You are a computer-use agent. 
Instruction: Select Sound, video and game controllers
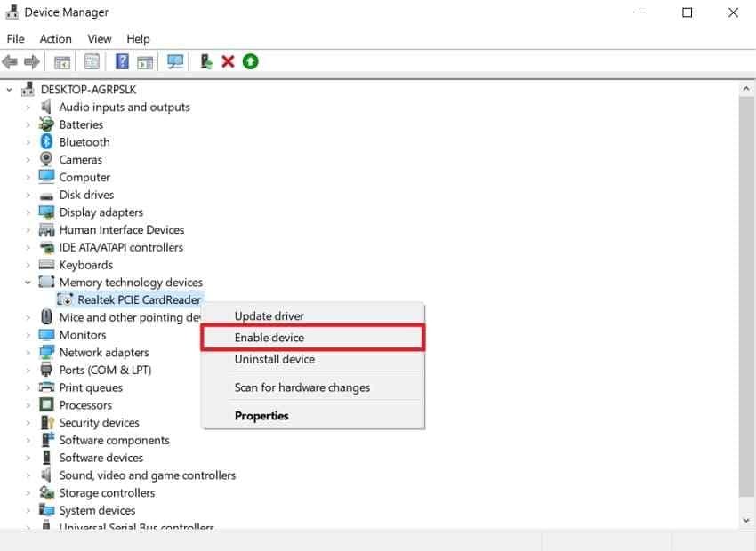click(148, 475)
